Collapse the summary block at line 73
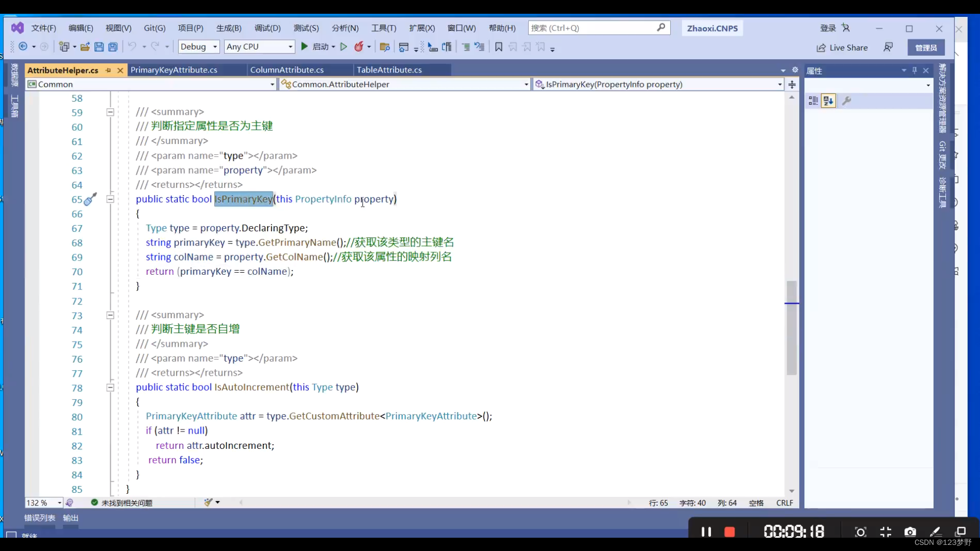 coord(110,316)
